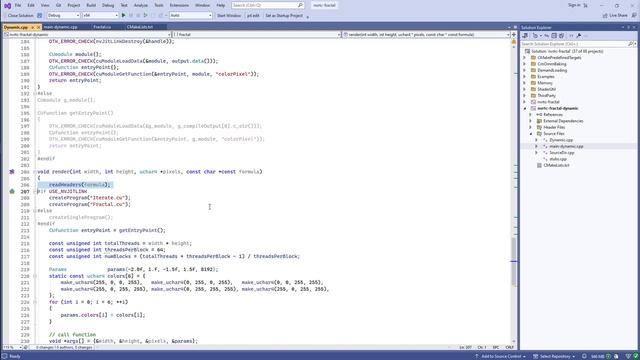Expand the DemandLoading folder
The width and height of the screenshot is (640, 360).
click(x=525, y=70)
